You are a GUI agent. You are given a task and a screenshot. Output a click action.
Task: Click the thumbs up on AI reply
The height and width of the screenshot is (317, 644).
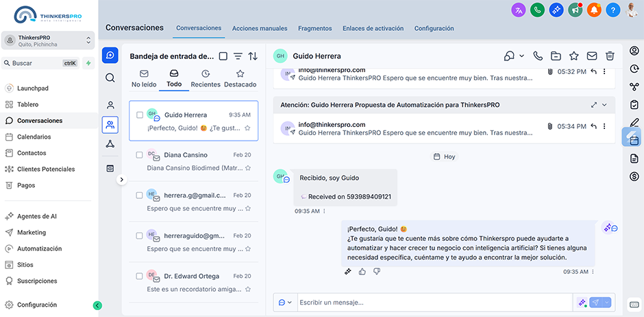click(x=362, y=272)
